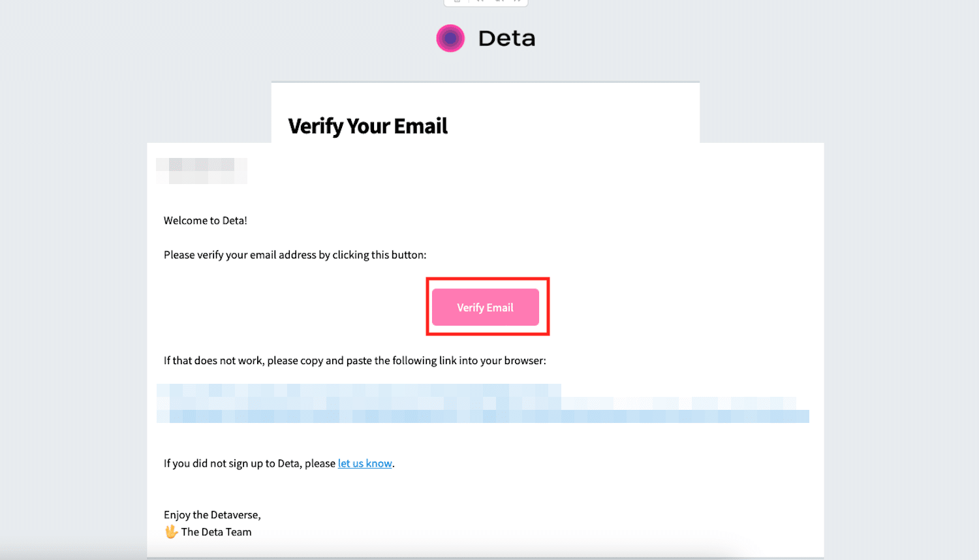Click the 'Please verify your email address' sentence

coord(295,255)
